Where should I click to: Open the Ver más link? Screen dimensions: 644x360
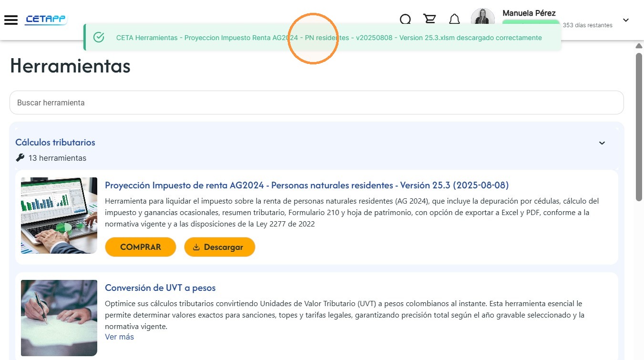pos(119,337)
